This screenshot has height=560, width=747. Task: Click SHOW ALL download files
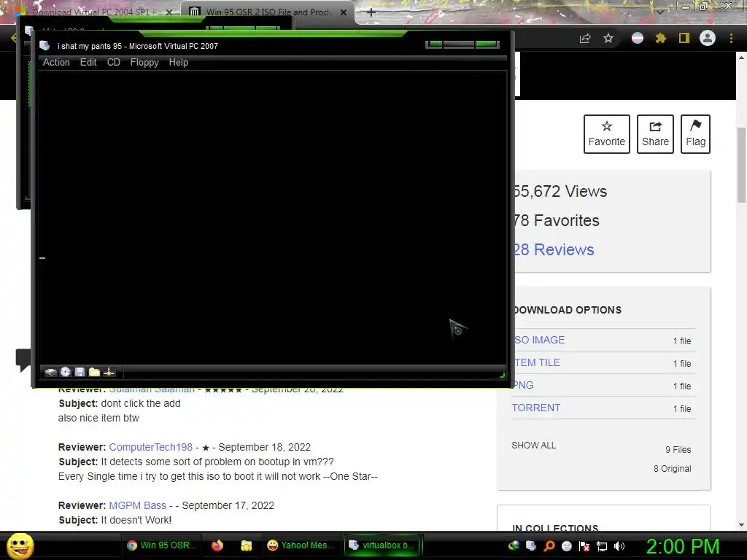click(x=533, y=446)
